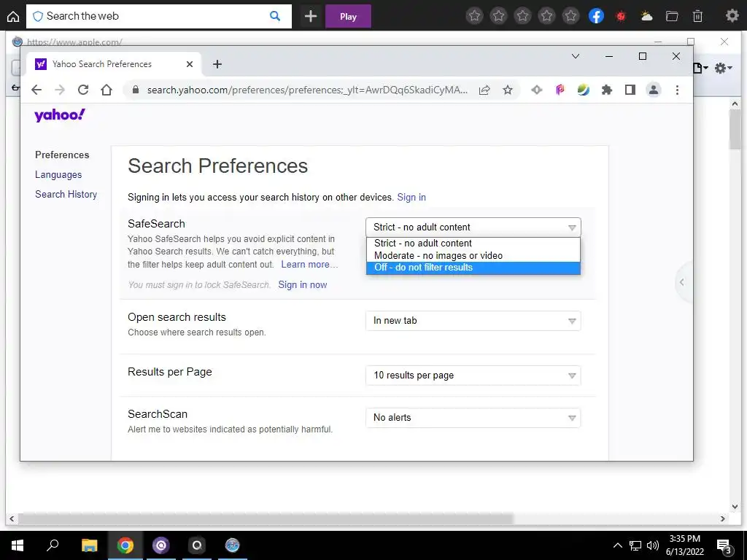Open the Chrome extensions puzzle icon
This screenshot has width=747, height=560.
pos(606,90)
